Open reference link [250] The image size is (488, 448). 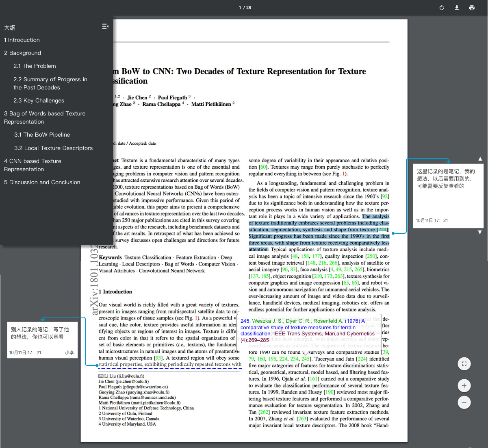click(371, 256)
